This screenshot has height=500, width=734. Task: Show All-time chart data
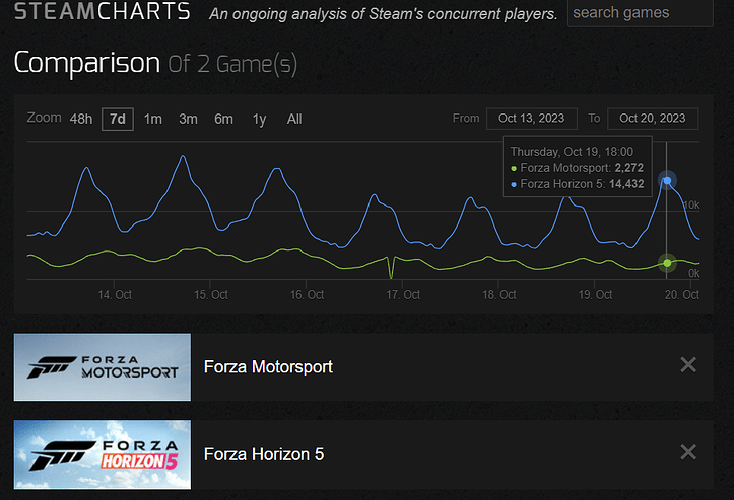(294, 119)
